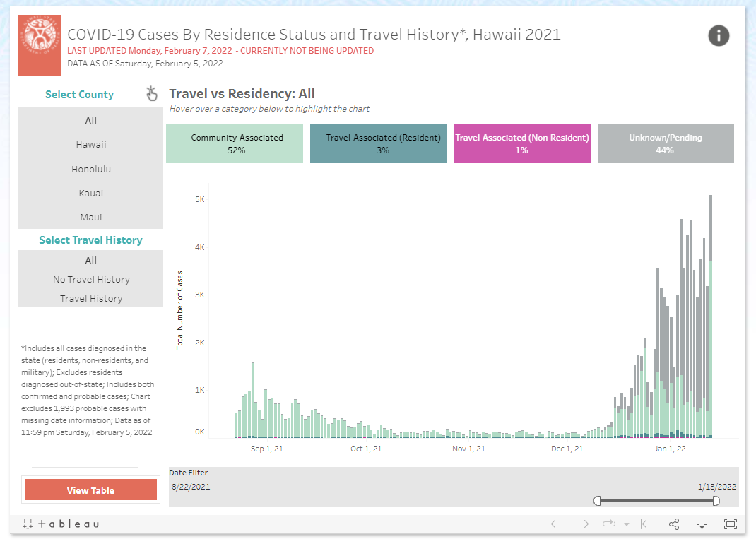756x544 pixels.
Task: Highlight the Community-Associated 52% category
Action: 234,143
